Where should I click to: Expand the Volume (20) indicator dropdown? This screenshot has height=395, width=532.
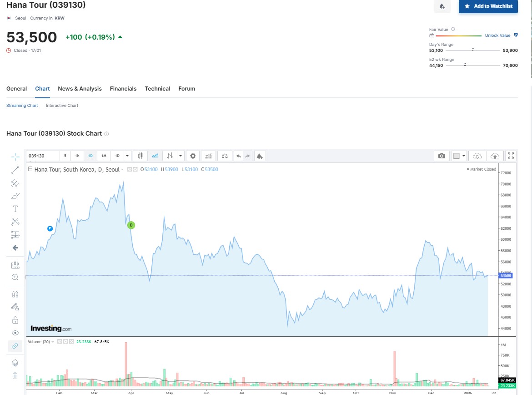[x=53, y=342]
